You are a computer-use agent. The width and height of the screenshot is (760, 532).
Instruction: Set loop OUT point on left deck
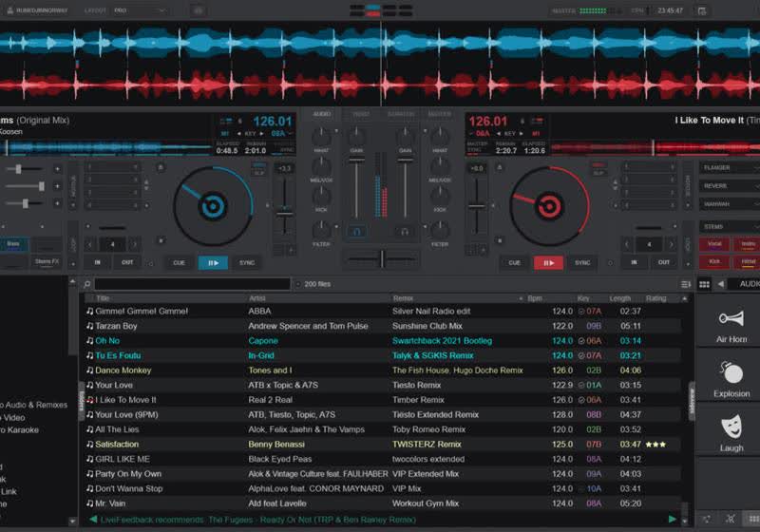pos(127,262)
